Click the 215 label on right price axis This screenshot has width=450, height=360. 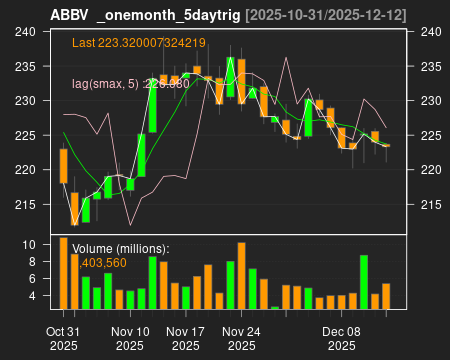point(431,204)
